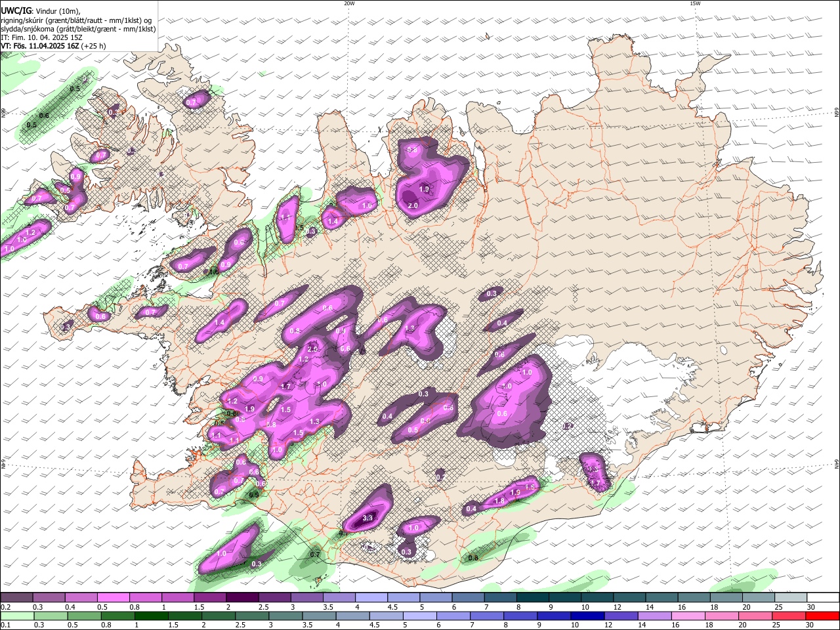
Task: Click the '3.3' precipitation value on the map
Action: pos(367,518)
